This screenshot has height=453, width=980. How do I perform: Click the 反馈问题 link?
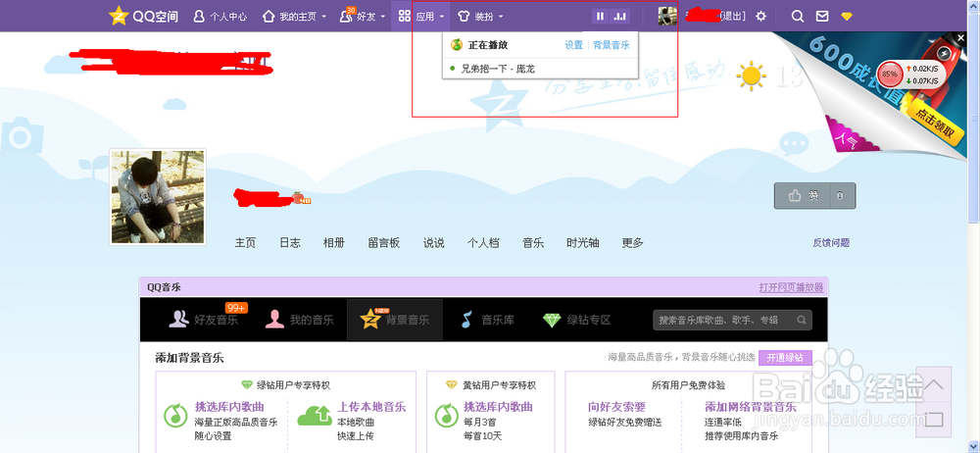pyautogui.click(x=831, y=243)
